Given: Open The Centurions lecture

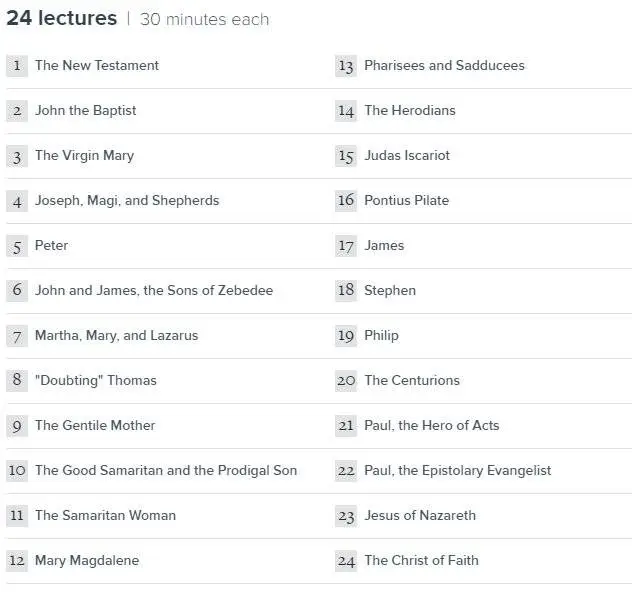Looking at the screenshot, I should (412, 381).
